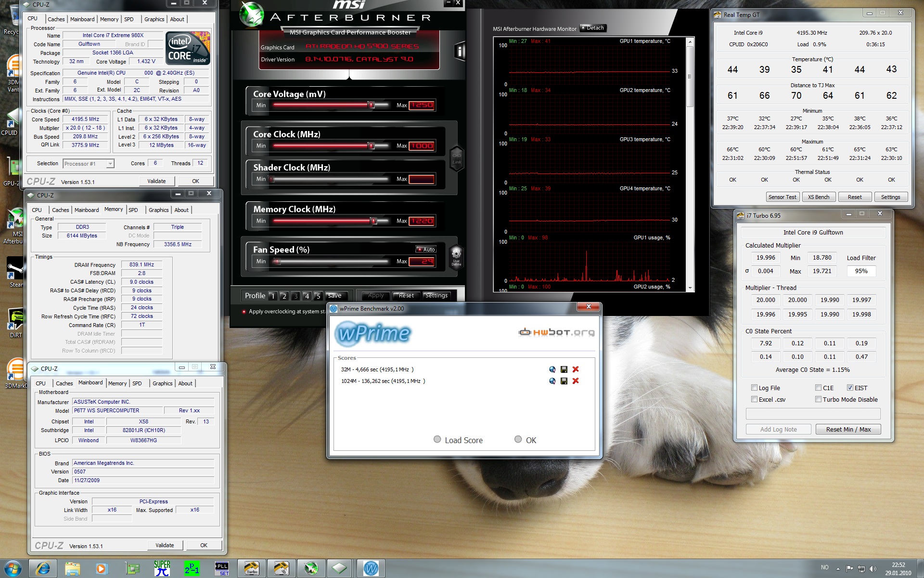Launch PLL SET from the taskbar
The height and width of the screenshot is (578, 924).
click(x=221, y=568)
